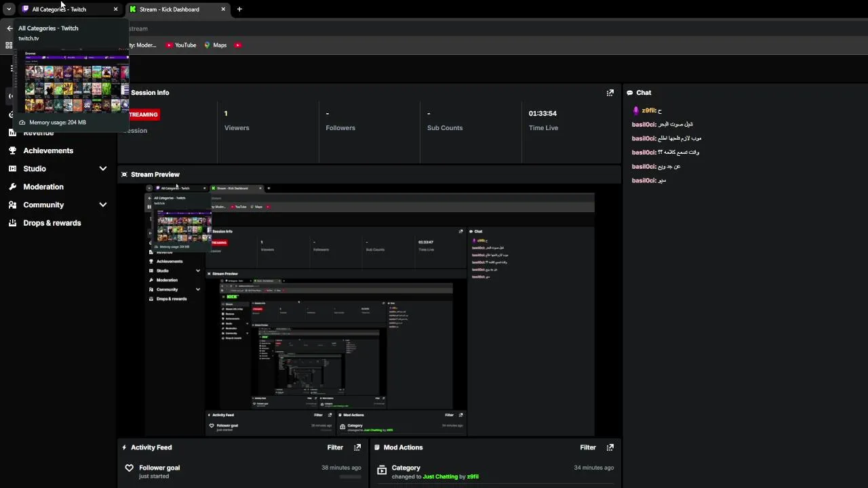Click the Drops & rewards icon
Viewport: 868px width, 488px height.
click(12, 223)
